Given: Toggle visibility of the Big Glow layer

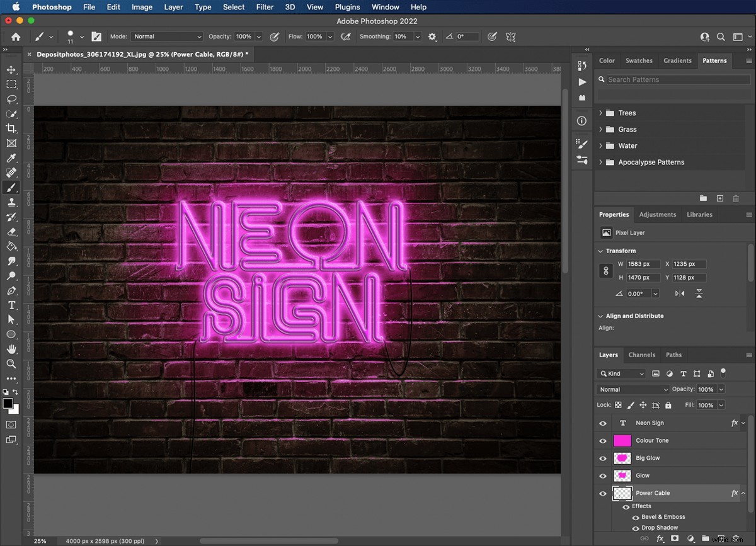Looking at the screenshot, I should click(x=603, y=458).
